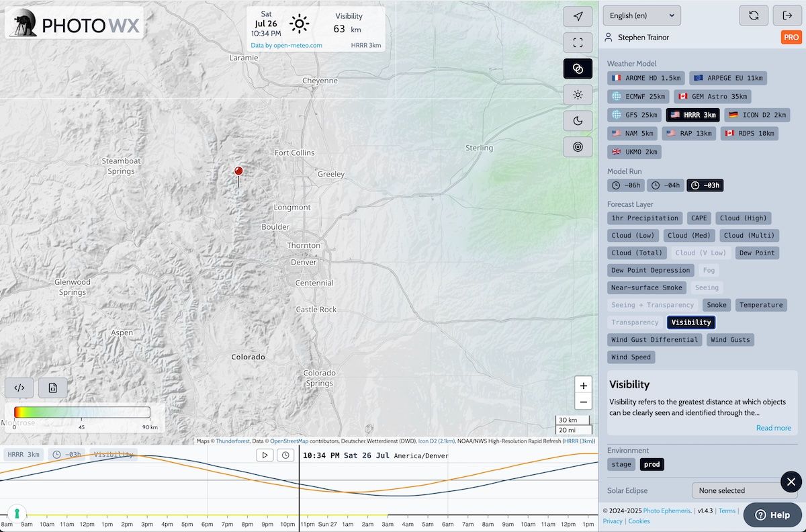Image resolution: width=806 pixels, height=532 pixels.
Task: Select RDPS 10km weather model
Action: pos(749,134)
